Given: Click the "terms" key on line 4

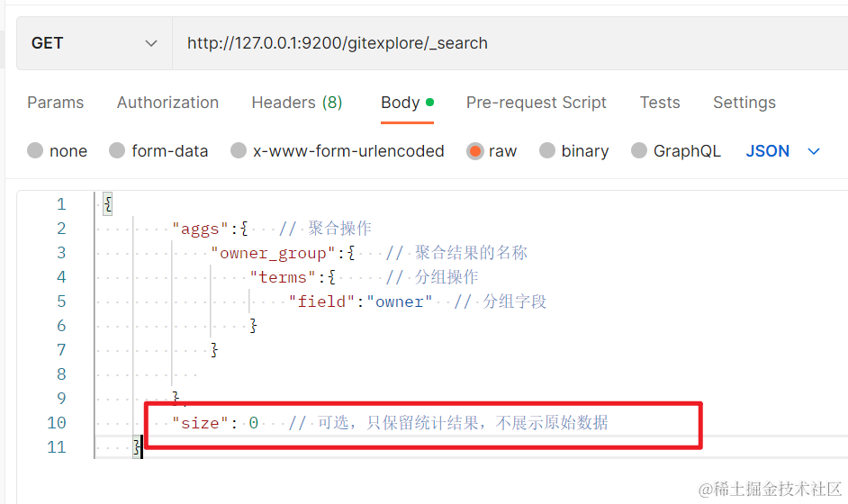Looking at the screenshot, I should click(283, 277).
